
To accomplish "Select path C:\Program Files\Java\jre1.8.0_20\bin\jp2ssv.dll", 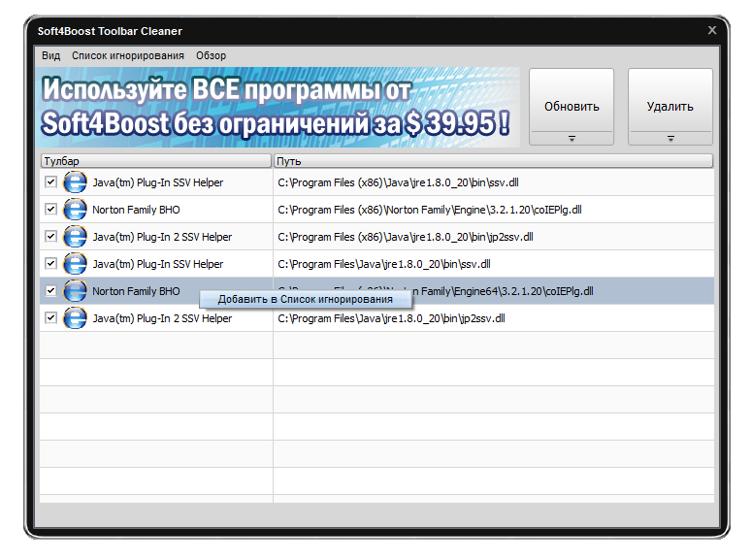I will coord(391,318).
